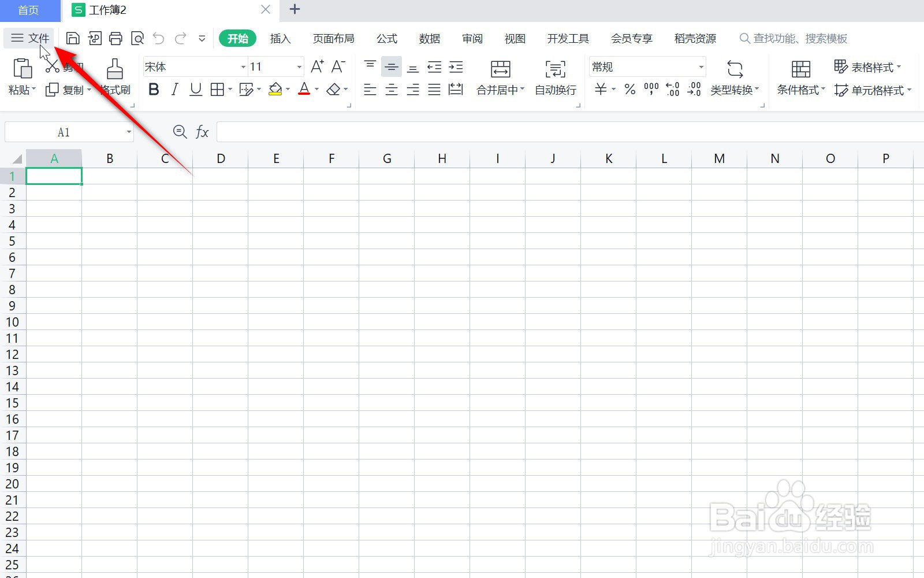Image resolution: width=924 pixels, height=578 pixels.
Task: Toggle italic formatting
Action: (x=174, y=89)
